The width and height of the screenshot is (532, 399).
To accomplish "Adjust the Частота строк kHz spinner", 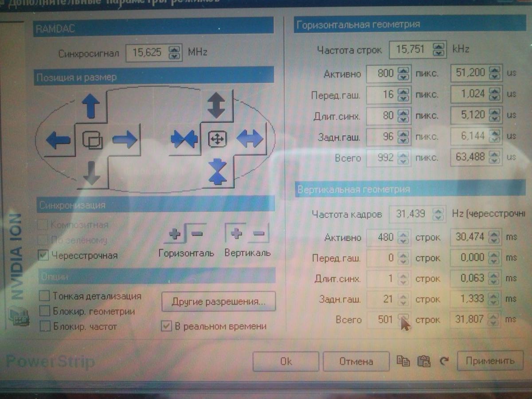I will 438,50.
